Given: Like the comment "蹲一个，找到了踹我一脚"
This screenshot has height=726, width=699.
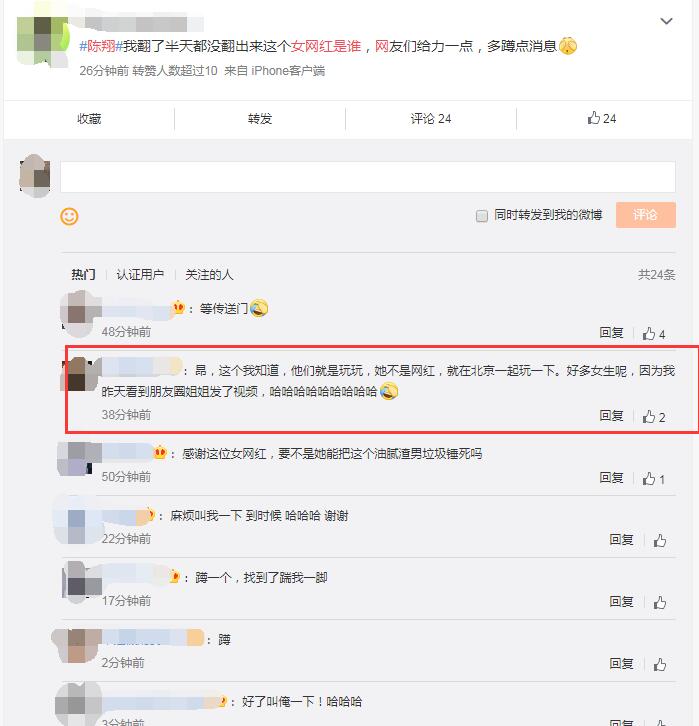Looking at the screenshot, I should [660, 602].
